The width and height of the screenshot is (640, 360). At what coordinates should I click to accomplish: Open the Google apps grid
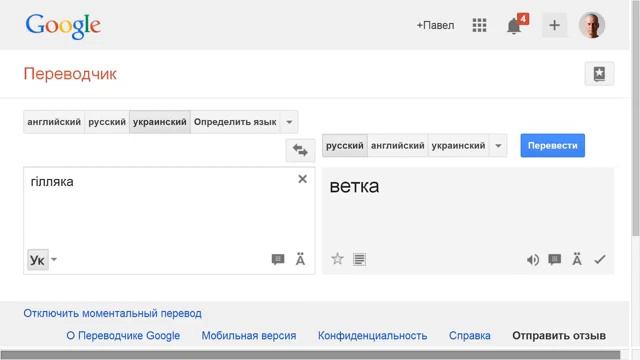pyautogui.click(x=479, y=25)
